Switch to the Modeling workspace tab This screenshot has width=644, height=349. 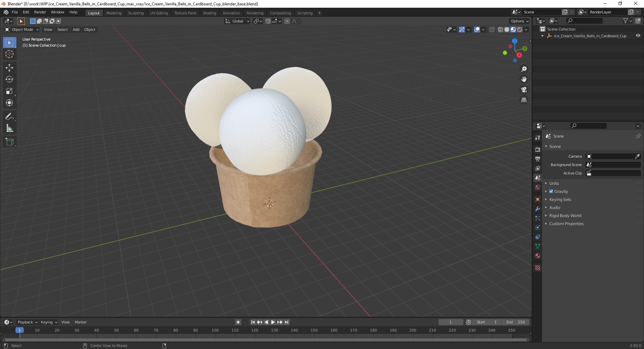(114, 13)
